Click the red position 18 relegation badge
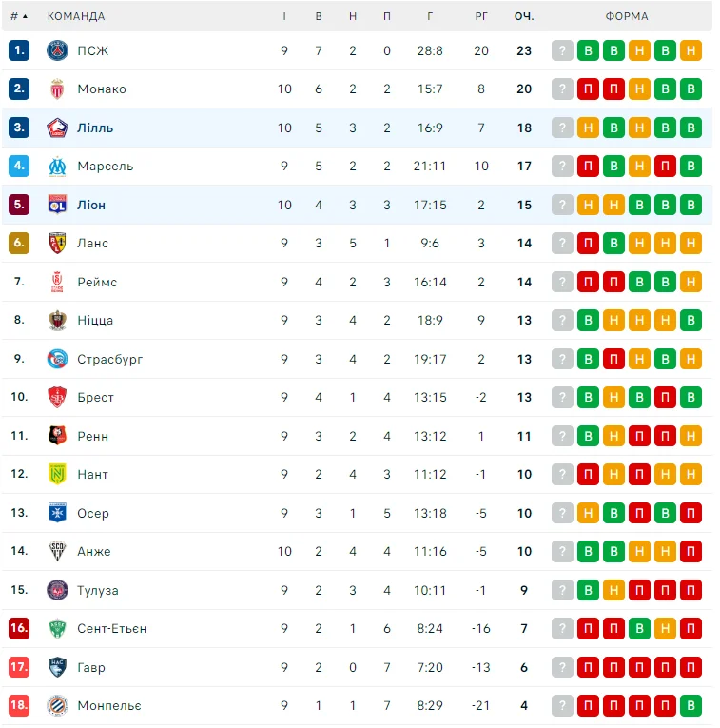 coord(20,706)
